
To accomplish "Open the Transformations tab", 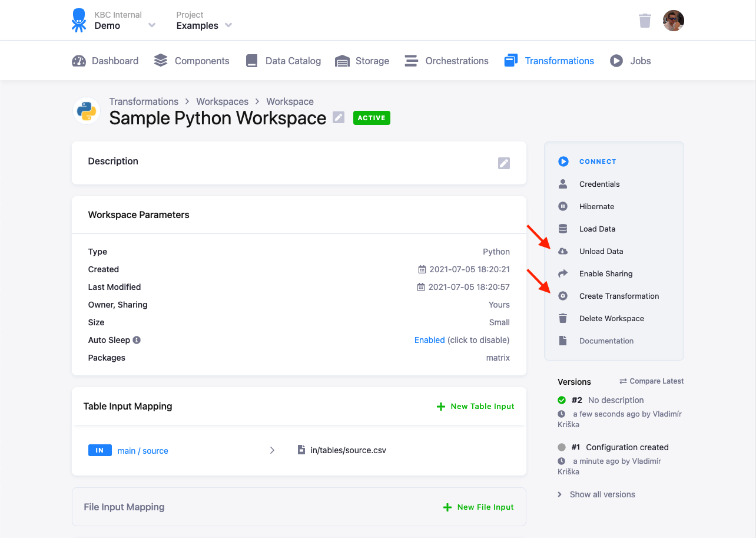I will (549, 61).
